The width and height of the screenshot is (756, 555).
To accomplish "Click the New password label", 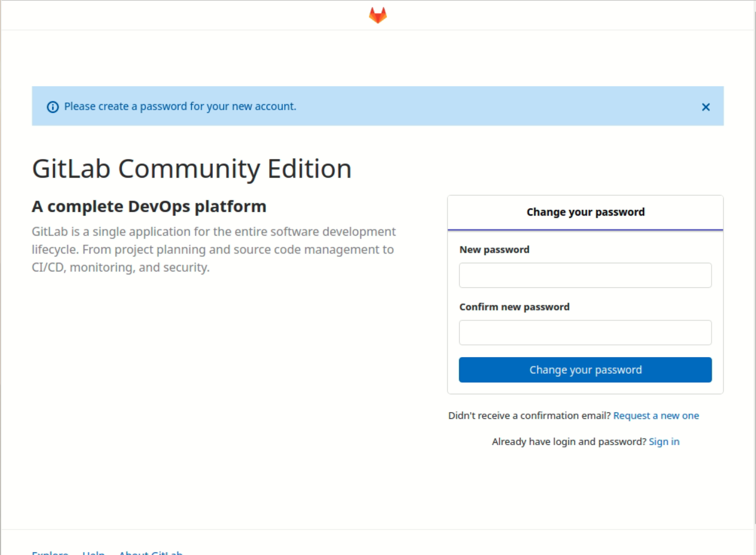I will tap(494, 249).
